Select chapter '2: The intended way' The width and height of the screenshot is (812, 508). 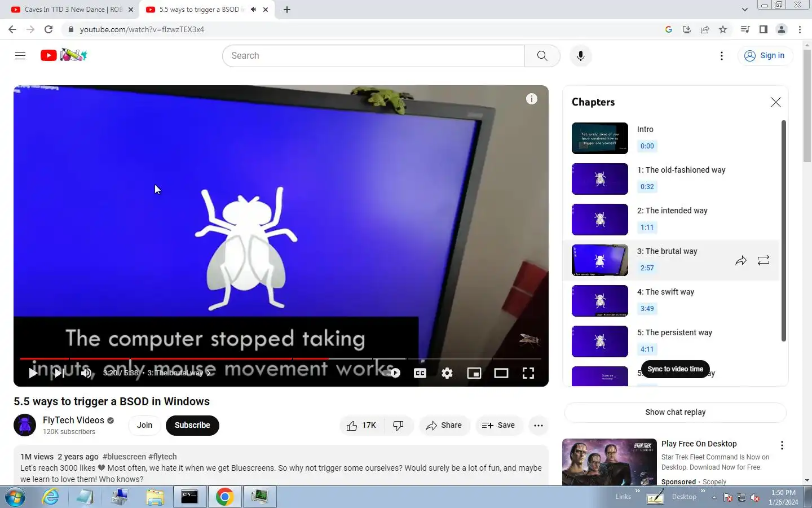tap(671, 220)
